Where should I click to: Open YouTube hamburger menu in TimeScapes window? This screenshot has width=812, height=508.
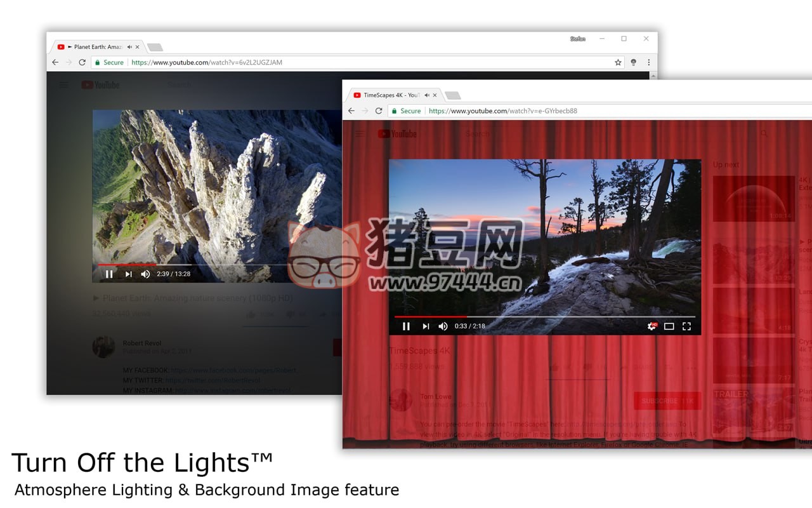coord(360,134)
